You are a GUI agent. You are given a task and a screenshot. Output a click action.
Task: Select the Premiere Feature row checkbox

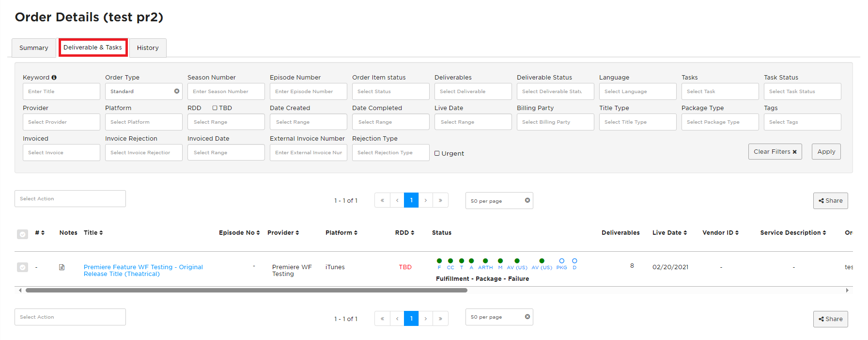22,267
